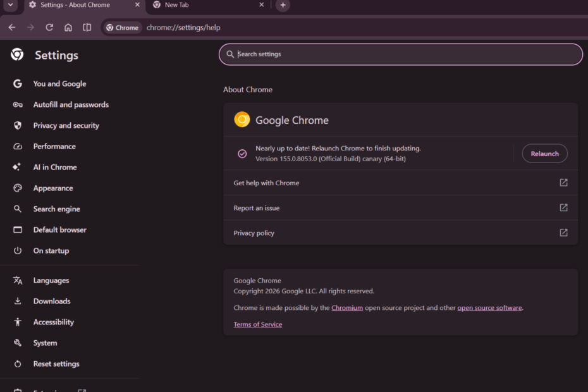This screenshot has width=588, height=392.
Task: Click the speedometer icon for Performance
Action: (18, 146)
